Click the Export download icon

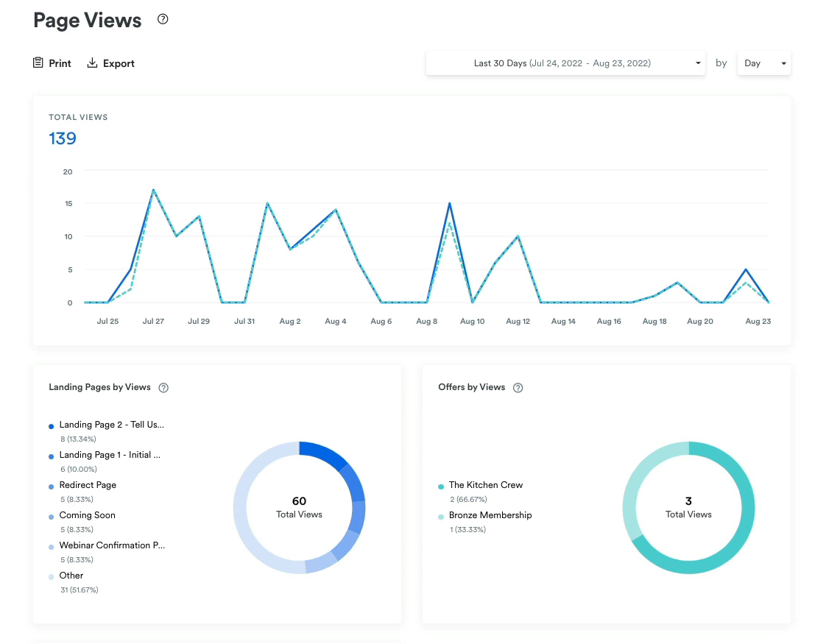(x=91, y=63)
